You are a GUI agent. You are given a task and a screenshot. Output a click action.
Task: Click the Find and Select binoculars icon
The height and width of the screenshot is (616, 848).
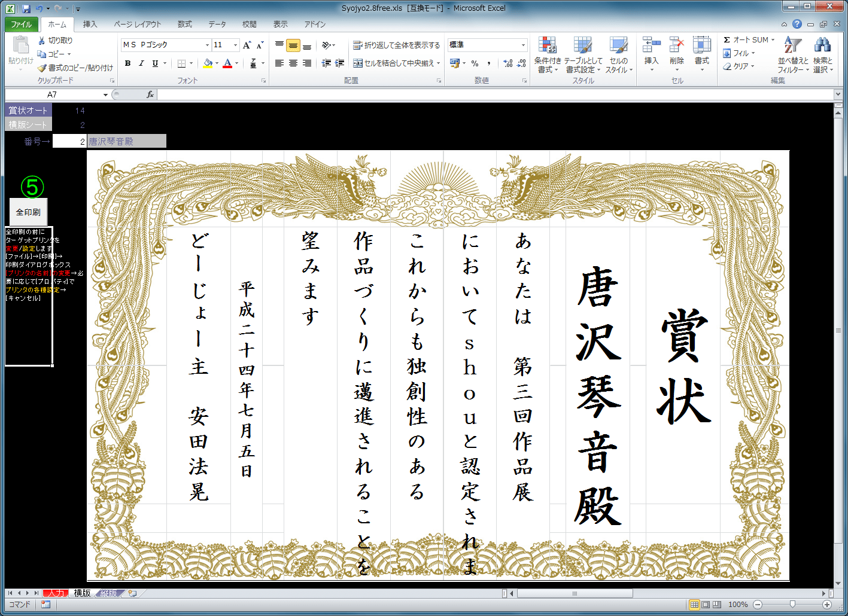(822, 46)
